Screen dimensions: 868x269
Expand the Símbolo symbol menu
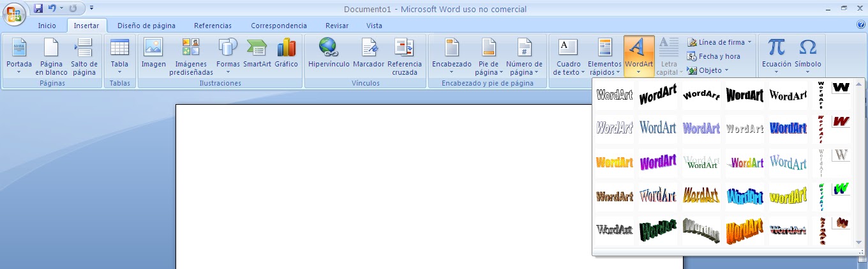808,56
